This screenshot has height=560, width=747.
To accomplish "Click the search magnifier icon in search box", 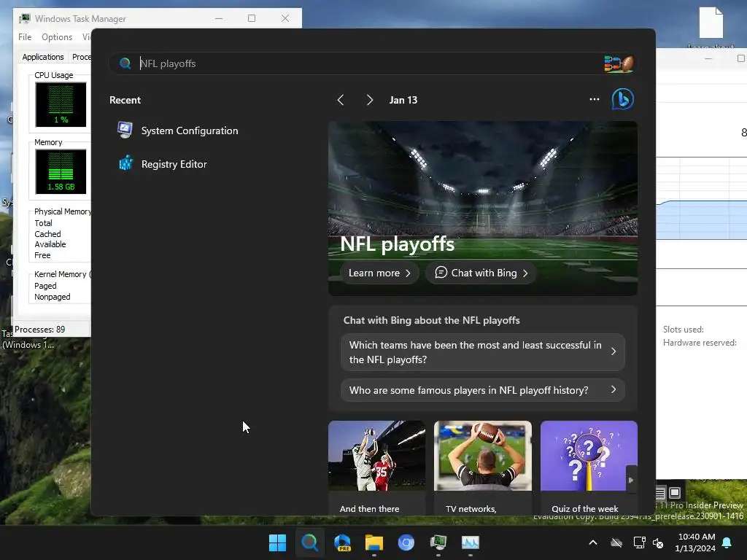I will click(125, 63).
